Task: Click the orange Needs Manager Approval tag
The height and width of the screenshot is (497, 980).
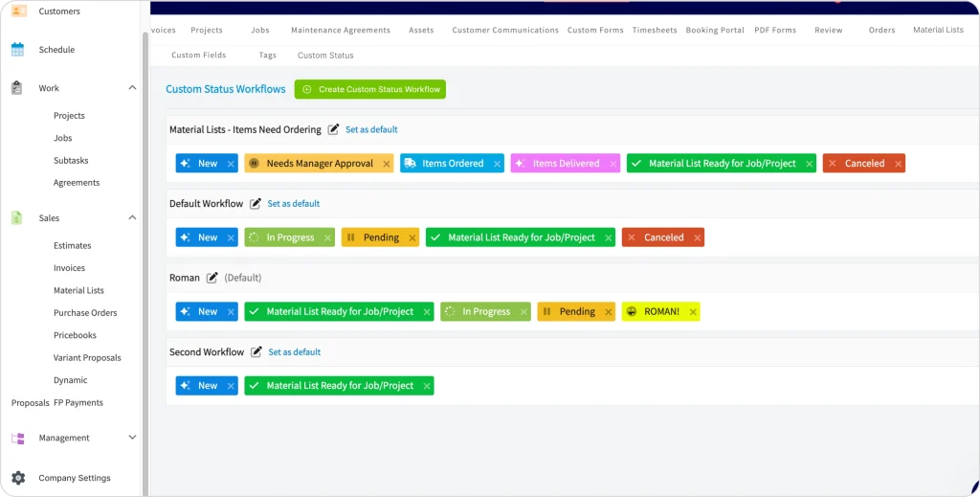Action: (320, 164)
